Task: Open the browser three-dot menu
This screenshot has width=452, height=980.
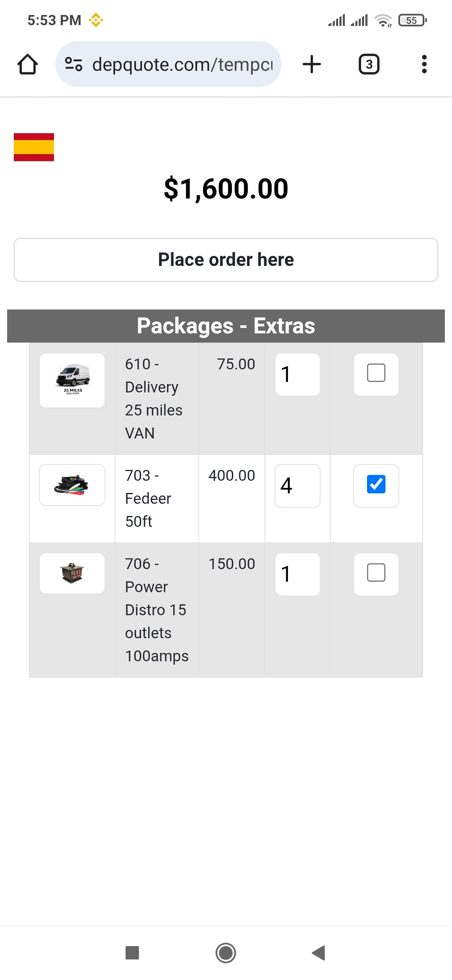Action: pyautogui.click(x=424, y=64)
